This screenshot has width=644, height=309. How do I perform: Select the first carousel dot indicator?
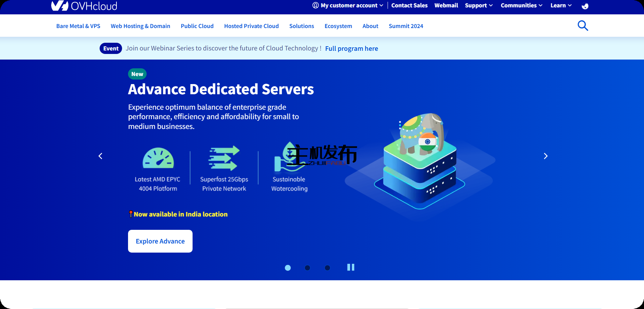coord(288,268)
